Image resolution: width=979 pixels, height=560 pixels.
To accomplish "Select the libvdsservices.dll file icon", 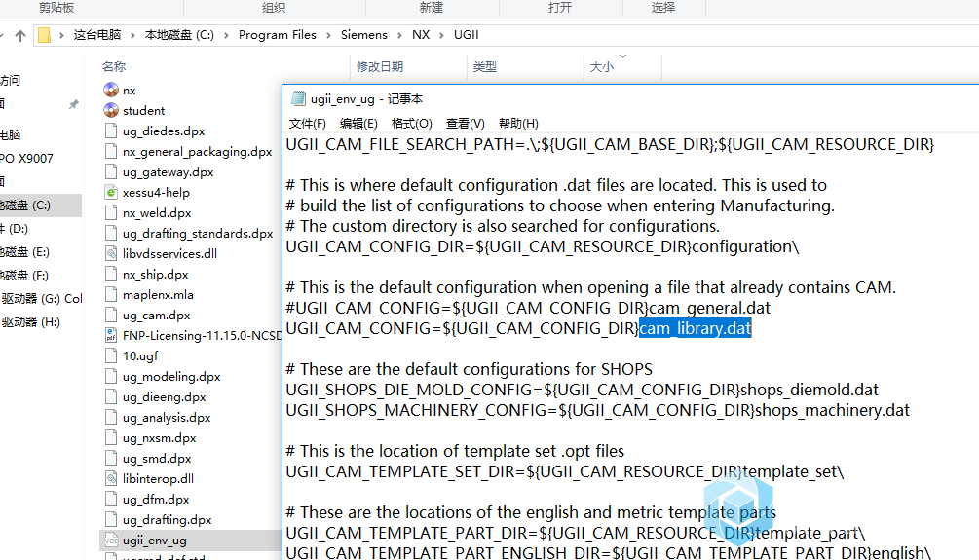I will 111,253.
